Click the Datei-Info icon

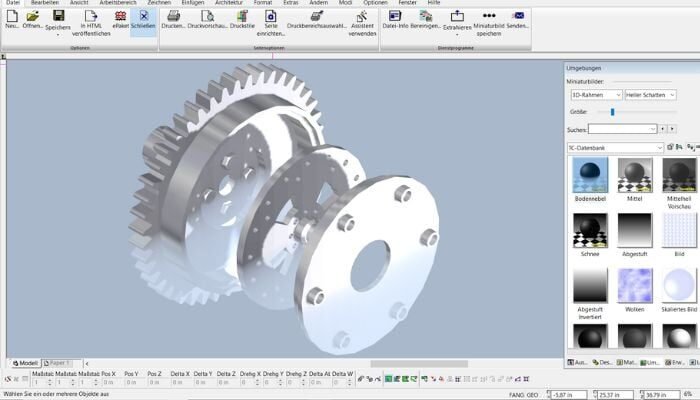[x=397, y=17]
